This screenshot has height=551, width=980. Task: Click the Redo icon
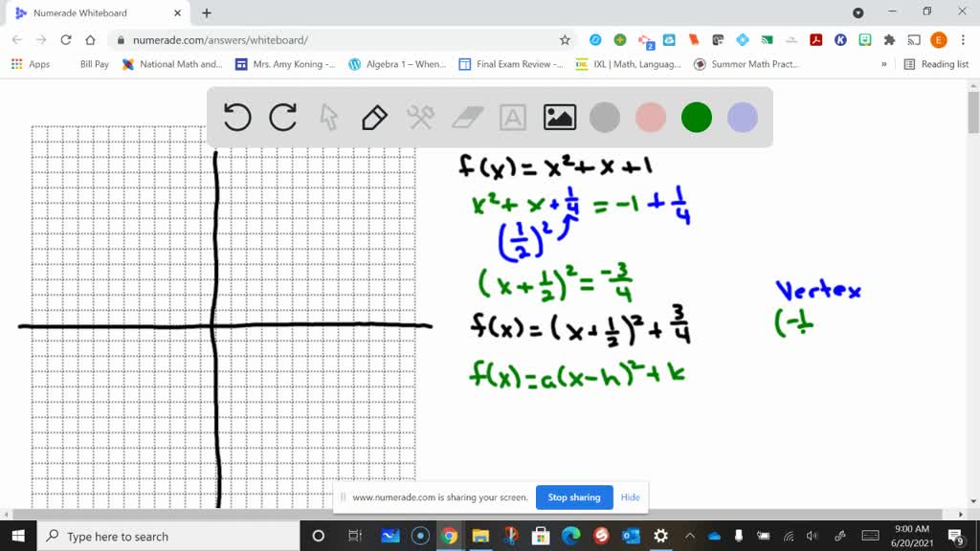point(282,117)
